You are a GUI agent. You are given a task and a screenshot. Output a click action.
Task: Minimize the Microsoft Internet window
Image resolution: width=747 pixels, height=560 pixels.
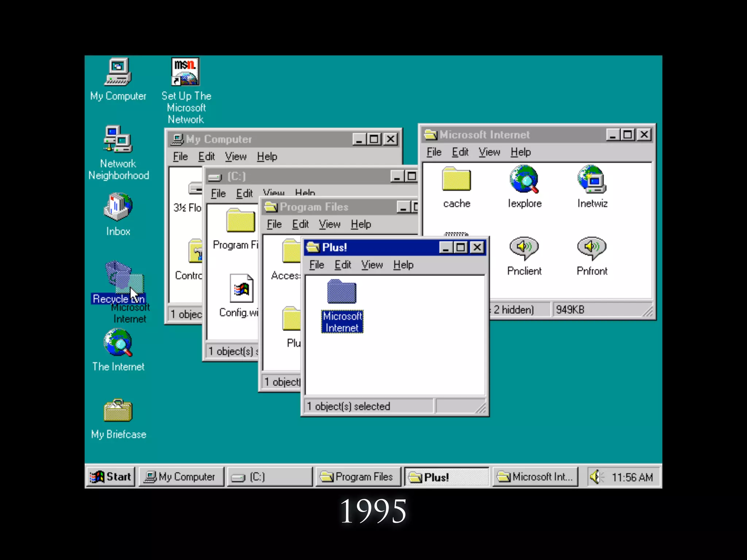click(x=613, y=135)
